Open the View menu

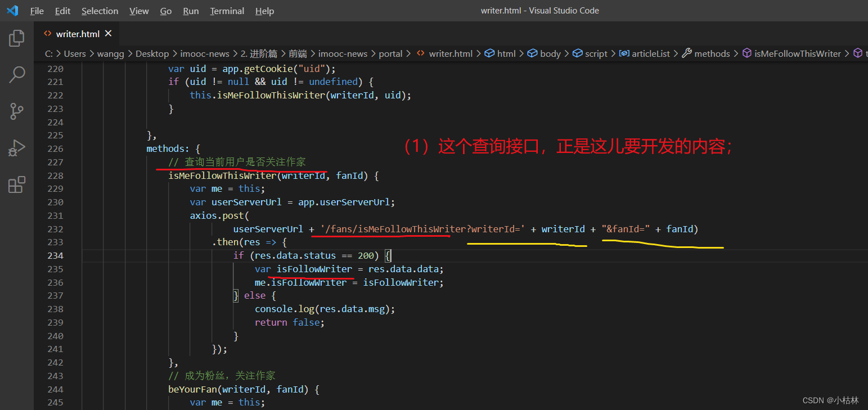(139, 11)
